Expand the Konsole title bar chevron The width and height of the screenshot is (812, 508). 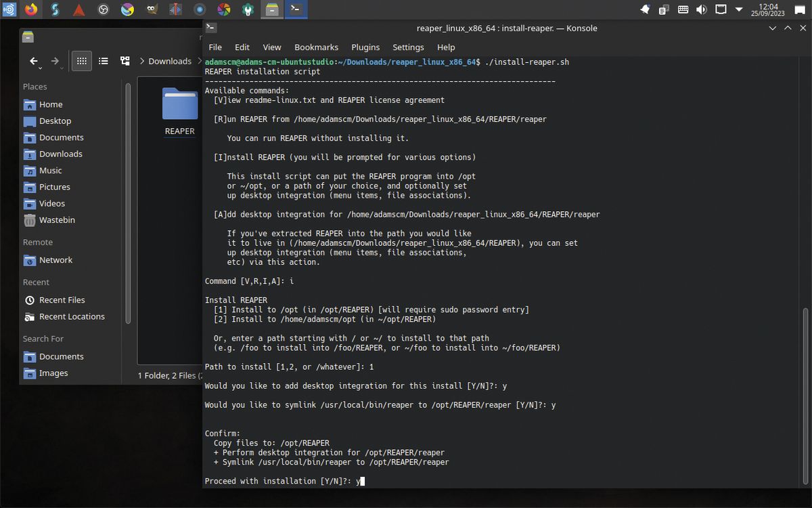click(773, 28)
